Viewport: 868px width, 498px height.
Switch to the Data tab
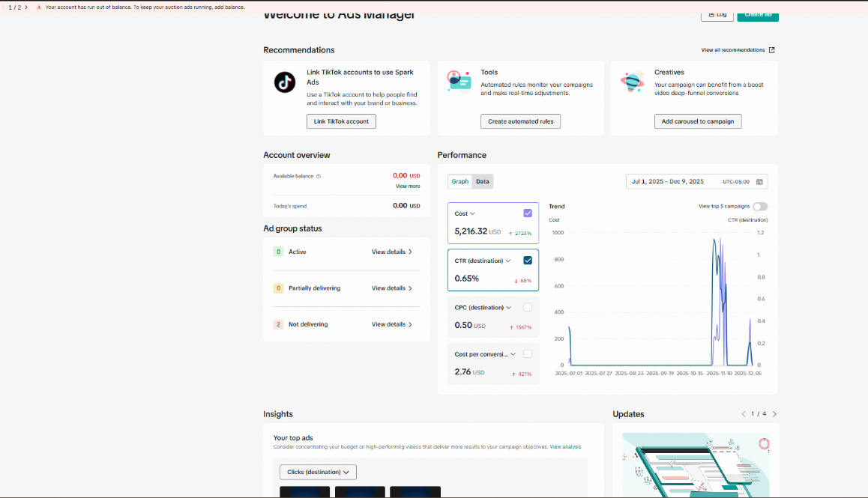click(483, 181)
